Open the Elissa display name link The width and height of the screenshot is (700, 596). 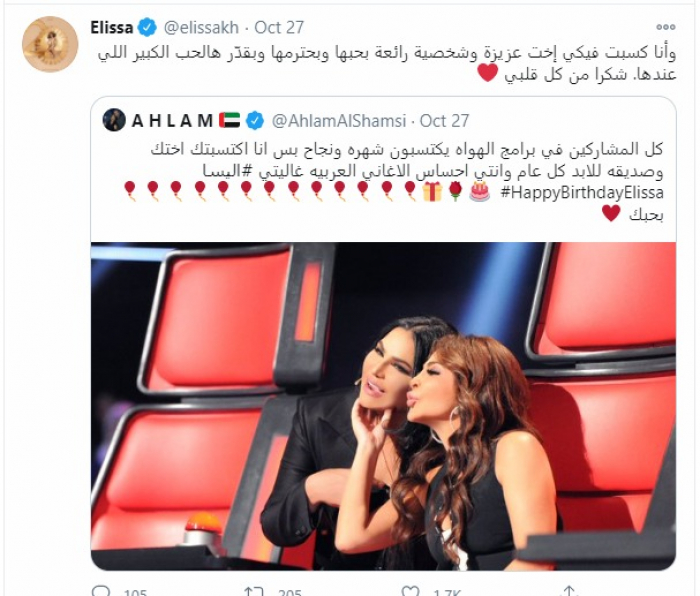coord(112,28)
